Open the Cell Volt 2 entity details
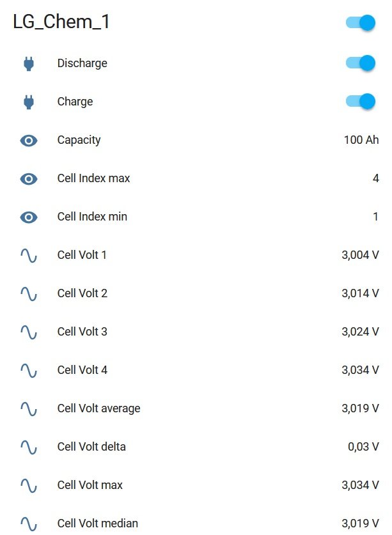Image resolution: width=392 pixels, height=535 pixels. 82,293
